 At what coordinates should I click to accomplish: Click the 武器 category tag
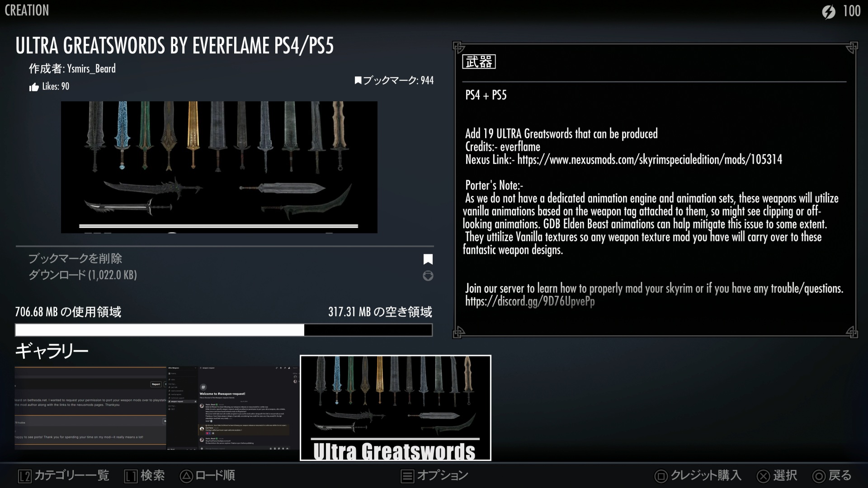[x=479, y=62]
